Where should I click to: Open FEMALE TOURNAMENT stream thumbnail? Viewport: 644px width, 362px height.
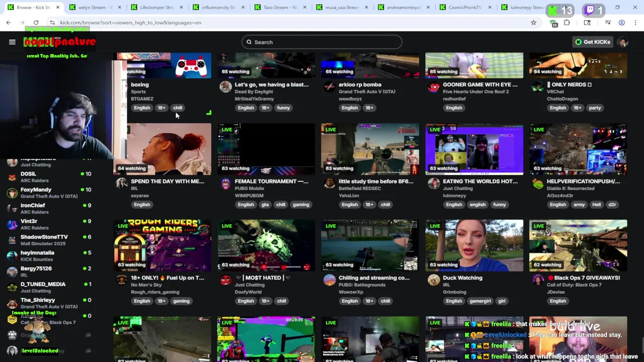[266, 149]
